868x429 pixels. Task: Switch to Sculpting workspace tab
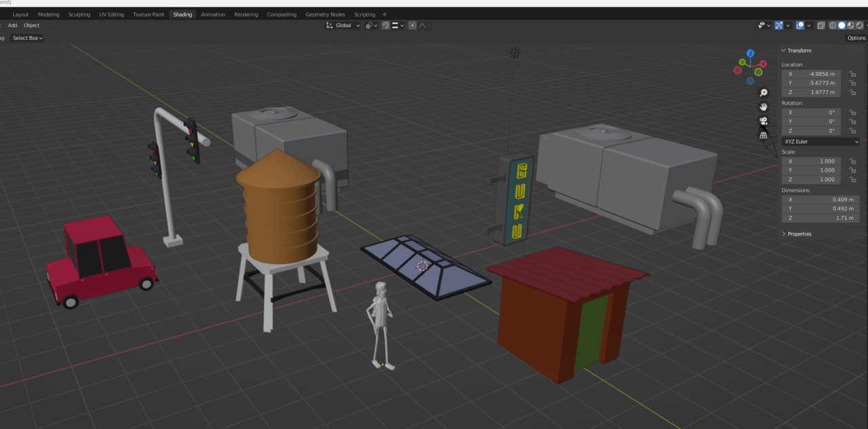79,14
